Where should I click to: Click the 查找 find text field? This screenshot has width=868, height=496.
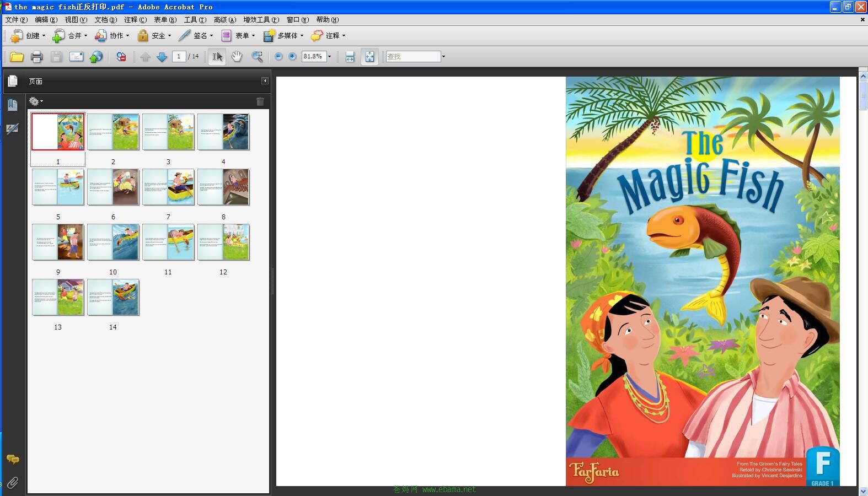413,56
